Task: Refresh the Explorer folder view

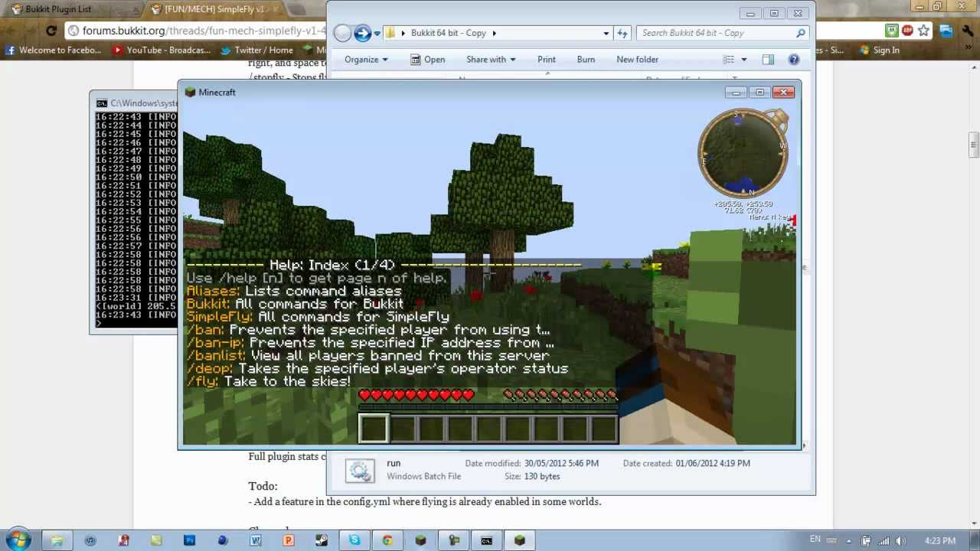Action: 622,33
